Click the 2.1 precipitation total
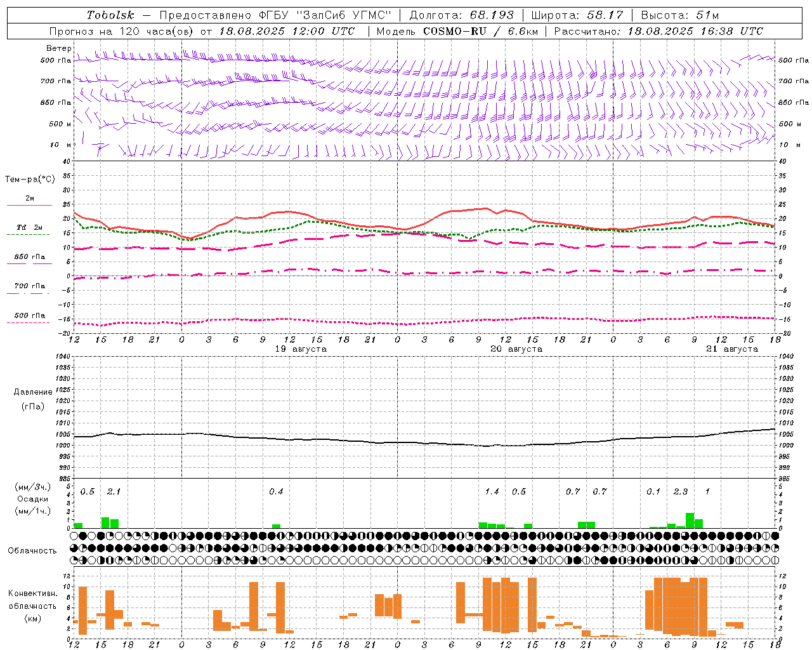Screen dimensions: 812x650 [114, 491]
